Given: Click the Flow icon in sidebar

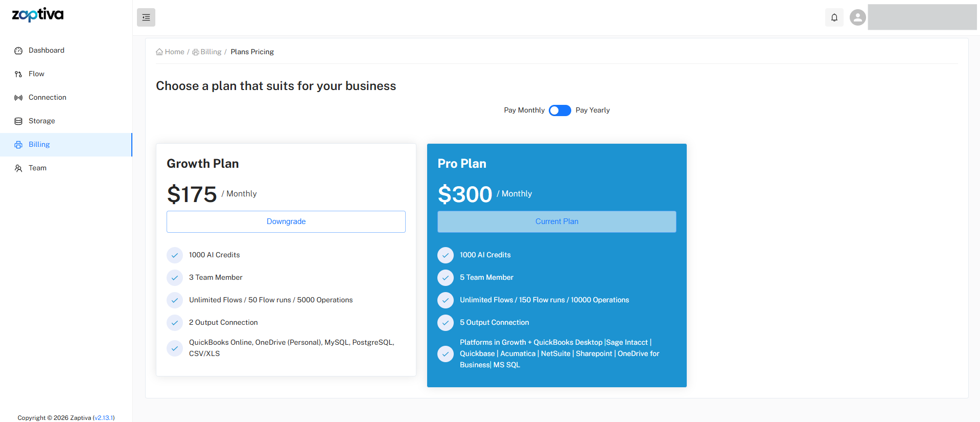Looking at the screenshot, I should click(x=18, y=74).
